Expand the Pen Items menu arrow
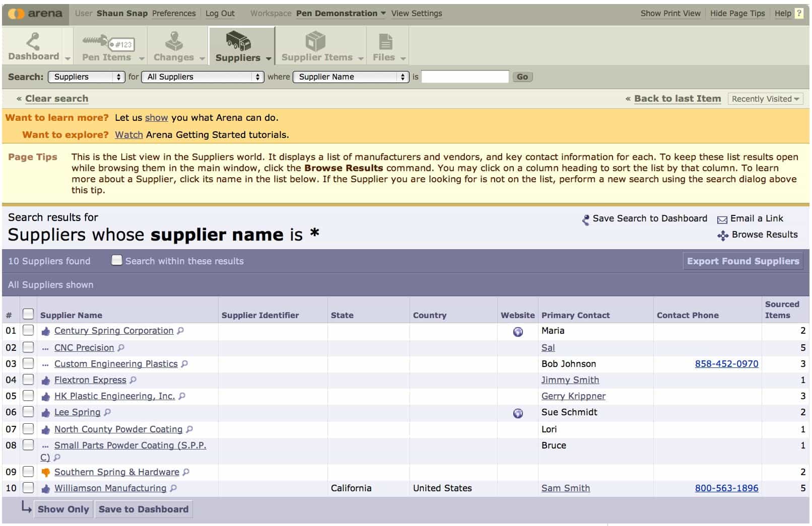The width and height of the screenshot is (812, 526). pos(142,58)
